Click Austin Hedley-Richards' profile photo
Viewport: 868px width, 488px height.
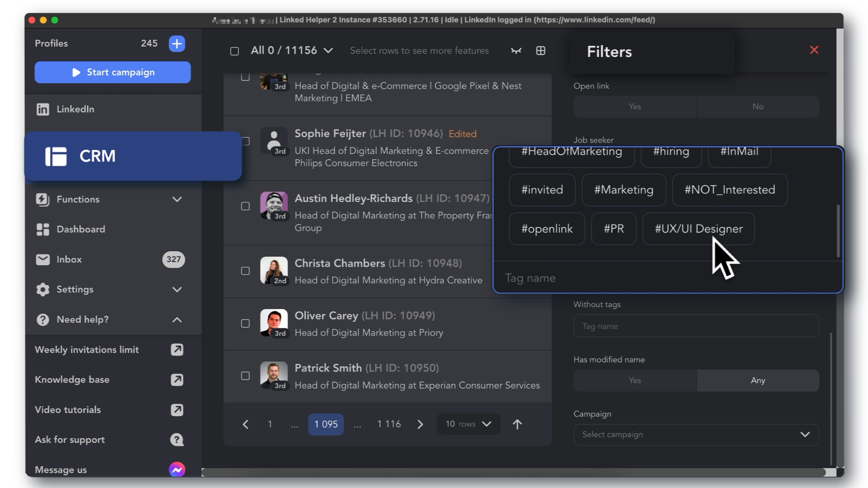(274, 206)
